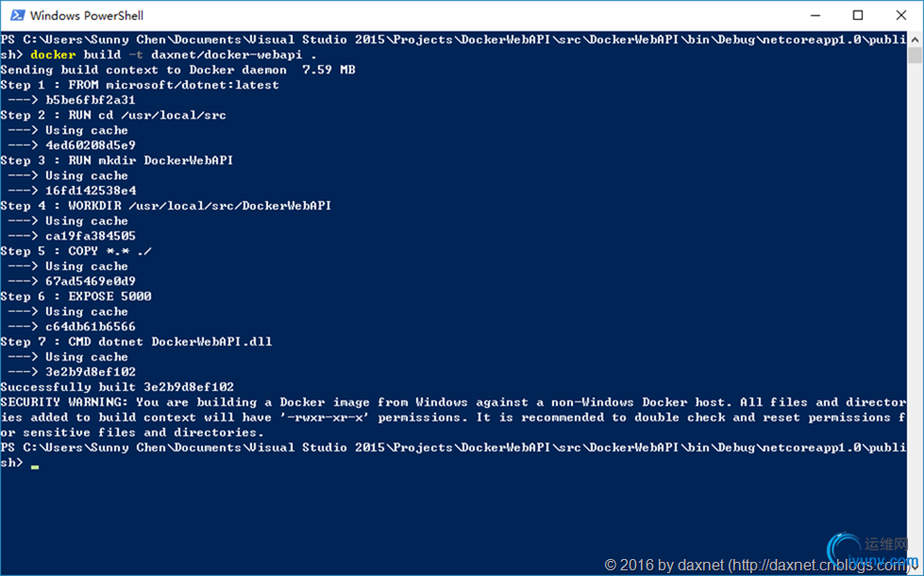The height and width of the screenshot is (576, 924).
Task: Click the Step 6 EXPOSE 5000 line
Action: pyautogui.click(x=76, y=296)
